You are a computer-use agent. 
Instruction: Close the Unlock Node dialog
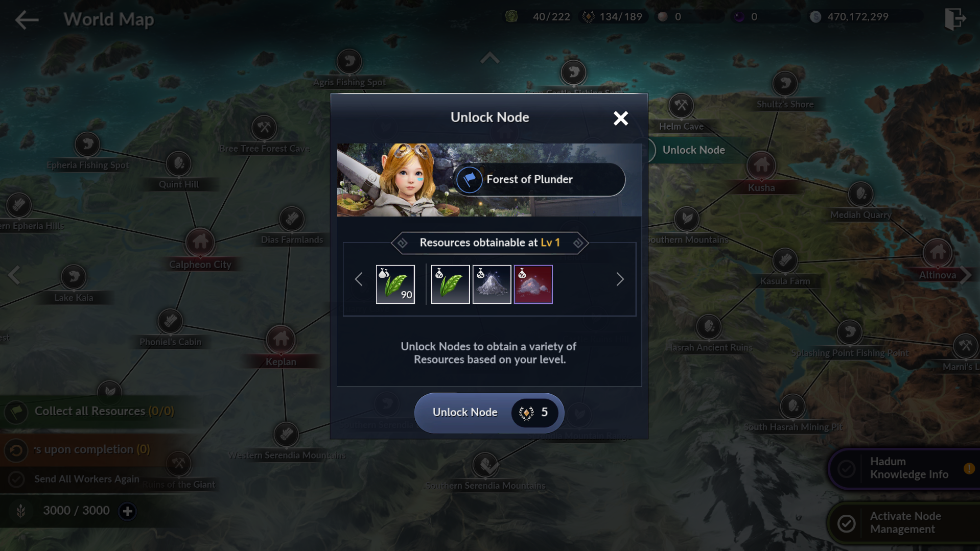coord(621,118)
